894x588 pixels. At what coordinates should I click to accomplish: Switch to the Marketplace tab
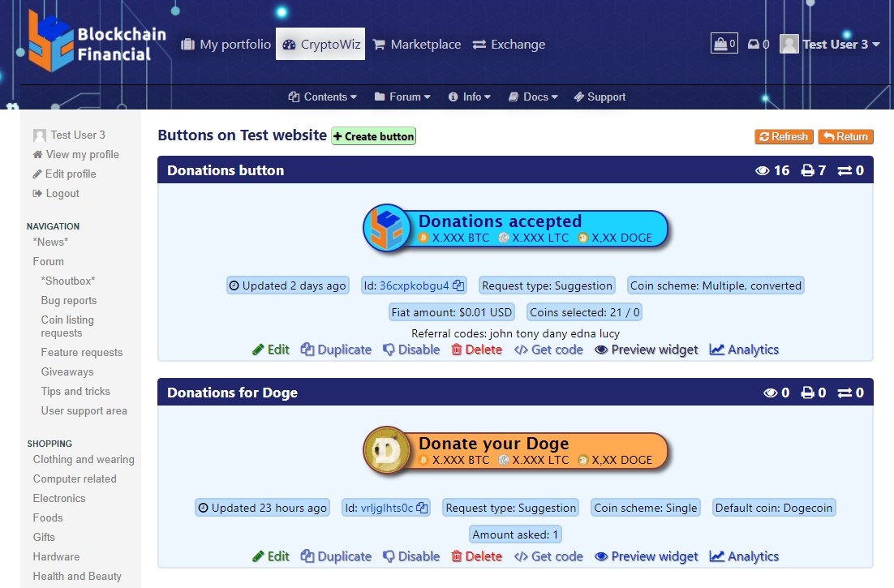click(x=416, y=45)
